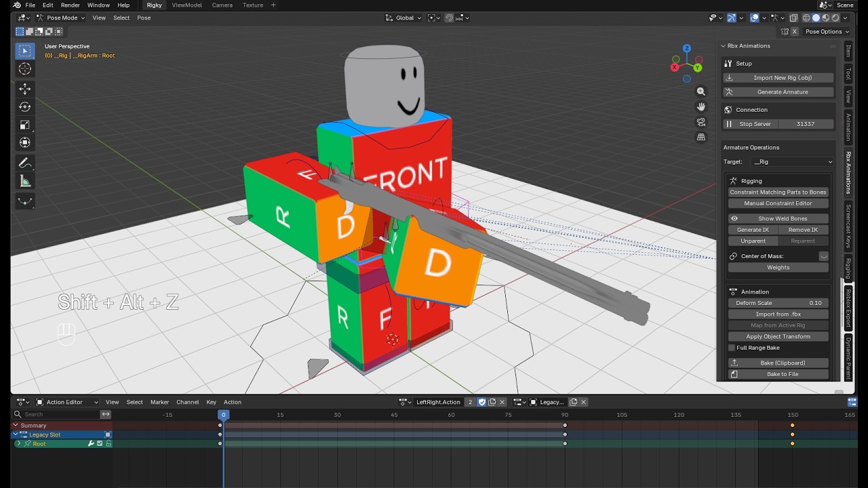This screenshot has width=868, height=488.
Task: Click the server port 31337 field
Action: [x=806, y=124]
